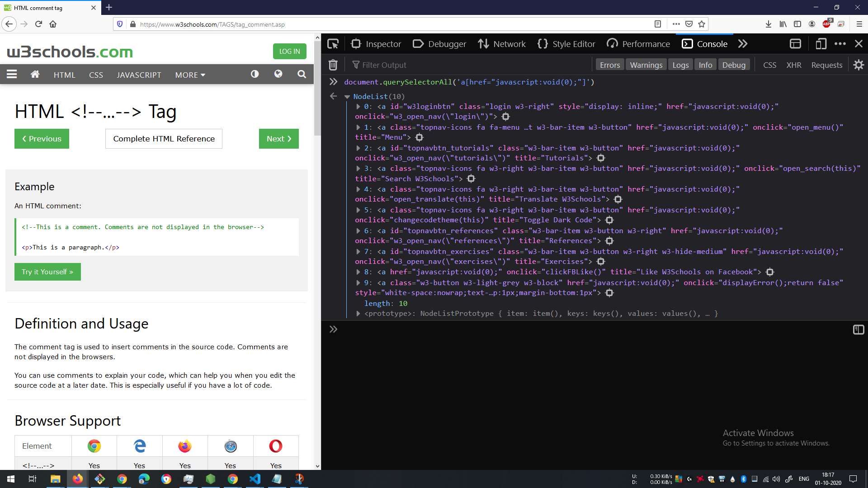The image size is (868, 488).
Task: Reload the current page
Action: click(x=38, y=24)
